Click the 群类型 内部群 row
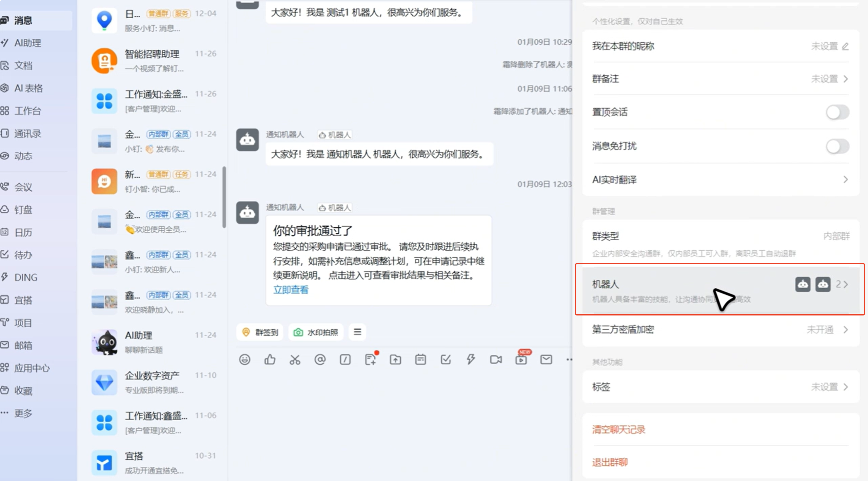 pos(721,244)
